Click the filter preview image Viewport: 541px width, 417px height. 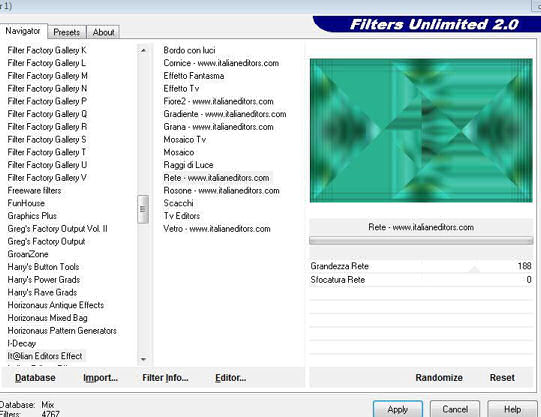tap(421, 130)
